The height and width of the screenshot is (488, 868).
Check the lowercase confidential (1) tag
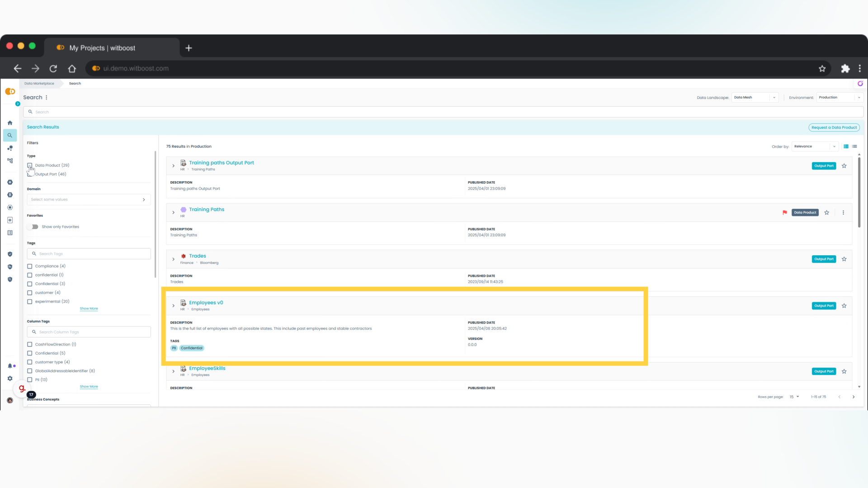click(30, 275)
